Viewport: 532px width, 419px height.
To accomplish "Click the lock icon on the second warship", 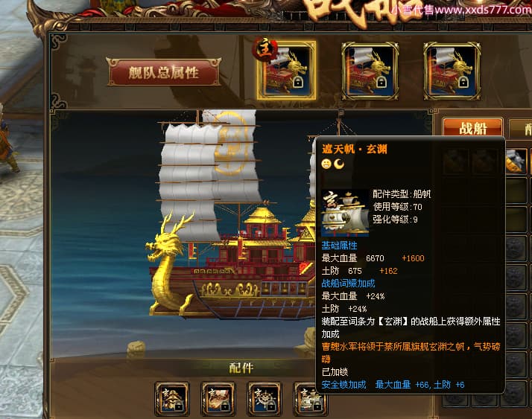I will click(381, 82).
